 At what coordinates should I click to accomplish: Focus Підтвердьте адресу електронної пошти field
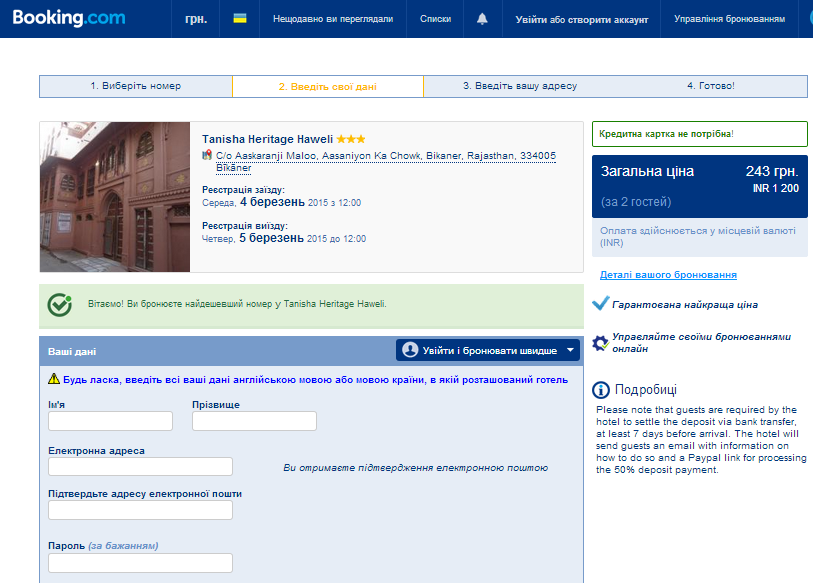click(x=141, y=510)
